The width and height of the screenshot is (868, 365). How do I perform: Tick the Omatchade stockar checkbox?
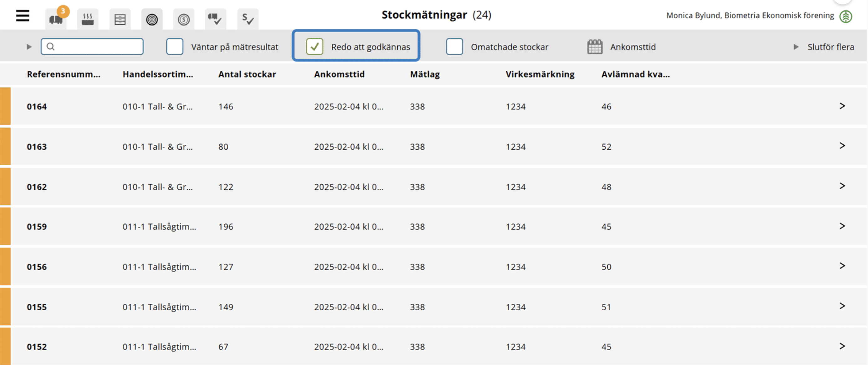(x=454, y=47)
